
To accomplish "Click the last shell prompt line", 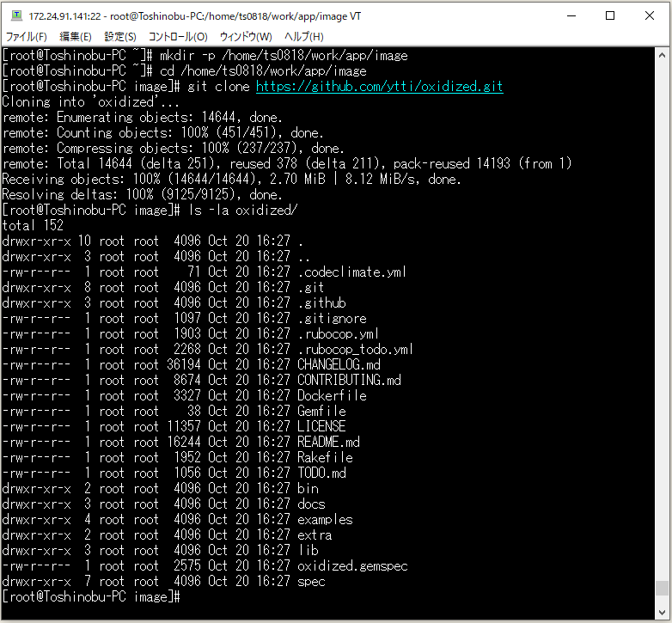I will click(91, 596).
